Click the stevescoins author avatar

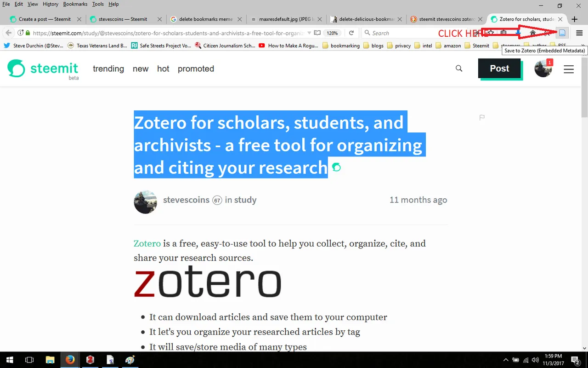click(x=145, y=202)
